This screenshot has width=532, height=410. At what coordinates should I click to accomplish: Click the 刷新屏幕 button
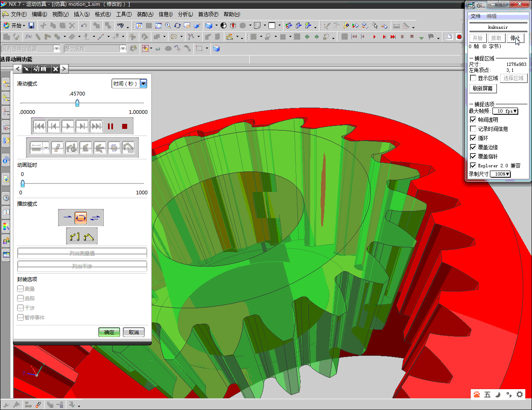pos(483,88)
